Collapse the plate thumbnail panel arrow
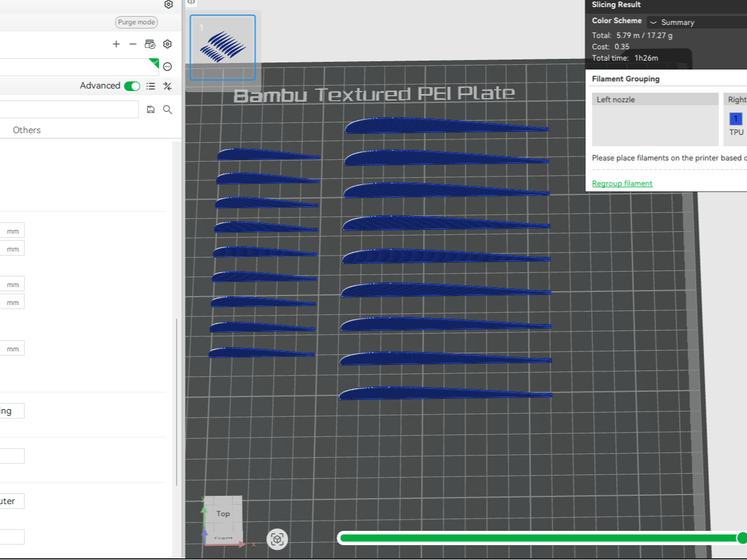Screen dimensions: 747x560 (x=191, y=2)
